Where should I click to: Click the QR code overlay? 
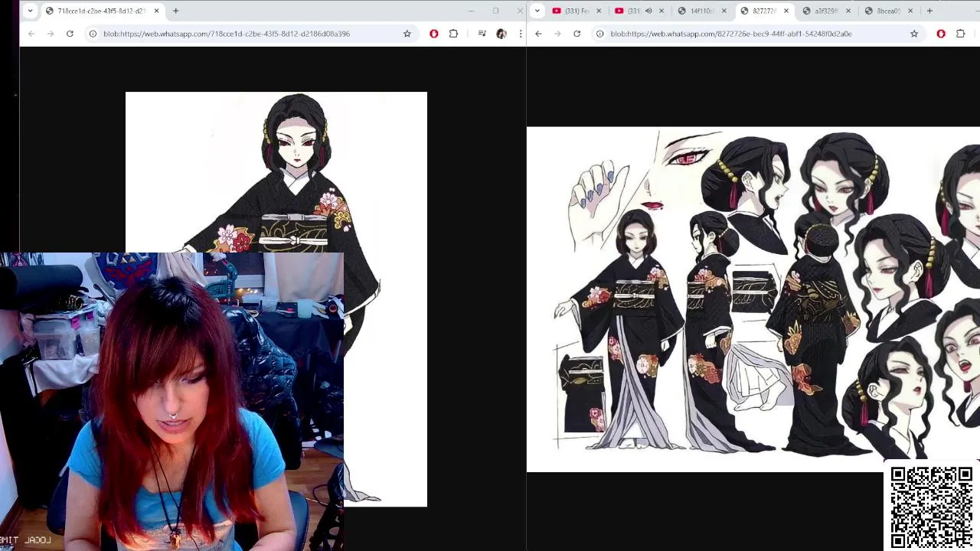coord(931,507)
